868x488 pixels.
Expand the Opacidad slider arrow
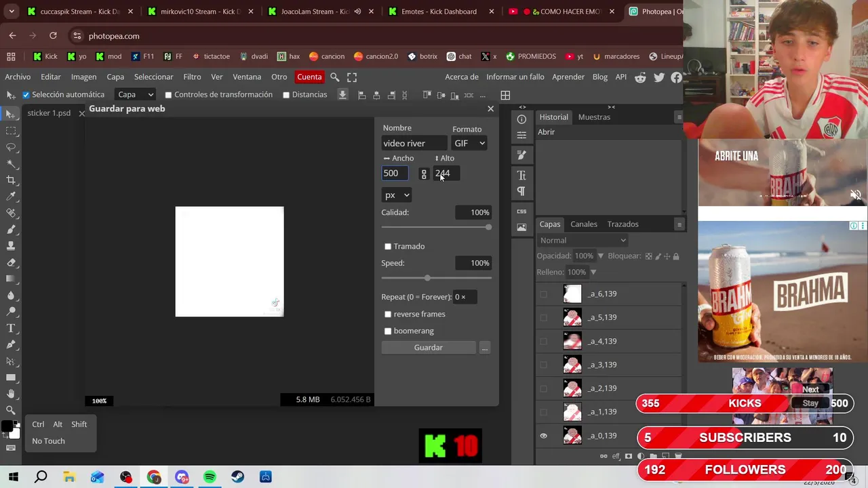click(600, 256)
